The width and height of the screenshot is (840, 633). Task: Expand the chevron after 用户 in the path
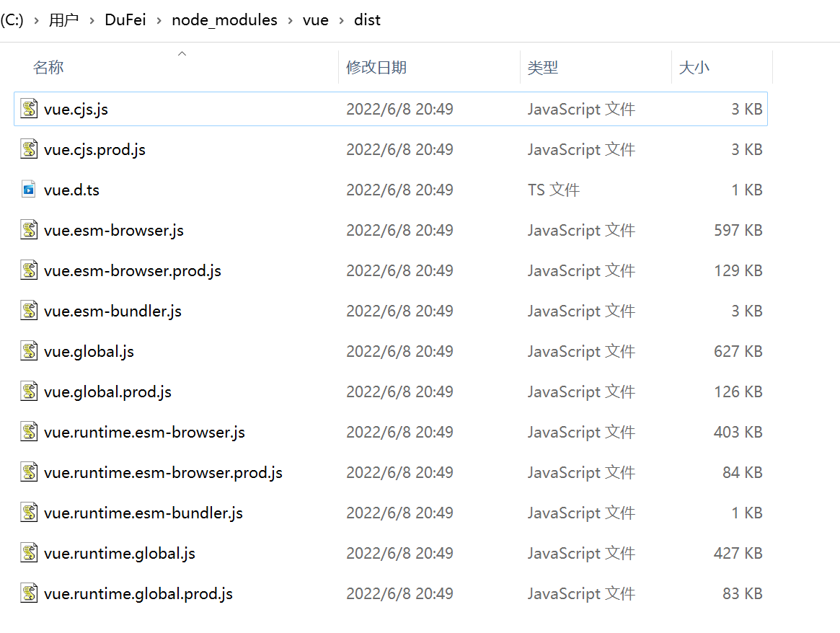coord(92,21)
